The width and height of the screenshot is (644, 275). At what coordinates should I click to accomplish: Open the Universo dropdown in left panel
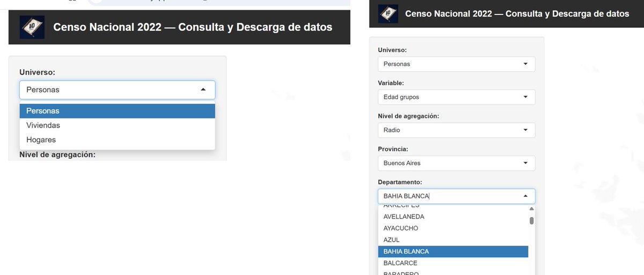[118, 90]
